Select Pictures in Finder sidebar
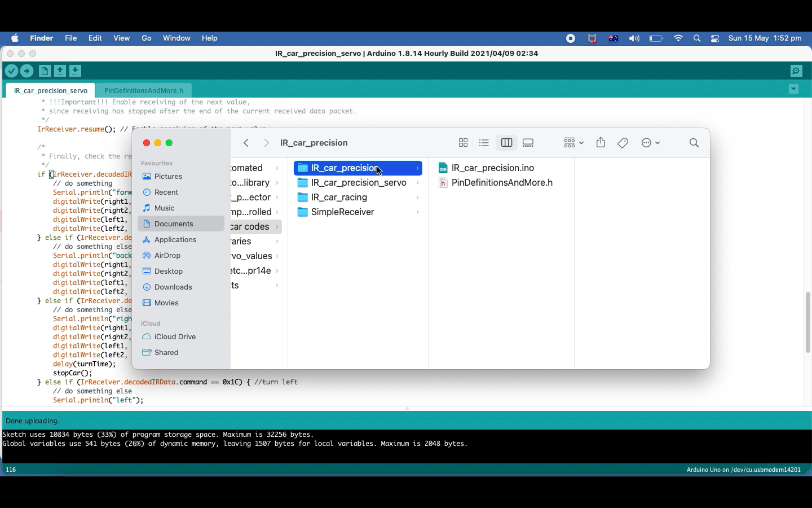812x508 pixels. pyautogui.click(x=180, y=177)
